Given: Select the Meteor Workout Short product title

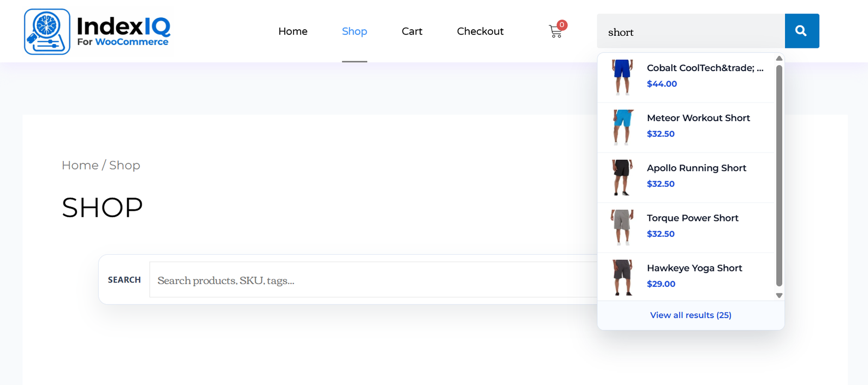Looking at the screenshot, I should 698,118.
